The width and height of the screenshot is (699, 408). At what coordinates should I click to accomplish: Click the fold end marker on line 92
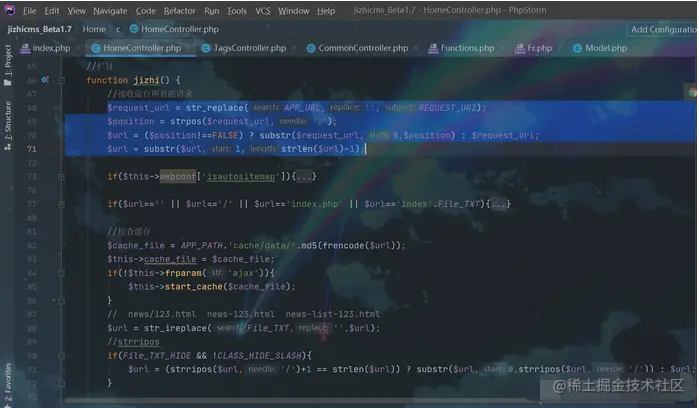[x=62, y=383]
